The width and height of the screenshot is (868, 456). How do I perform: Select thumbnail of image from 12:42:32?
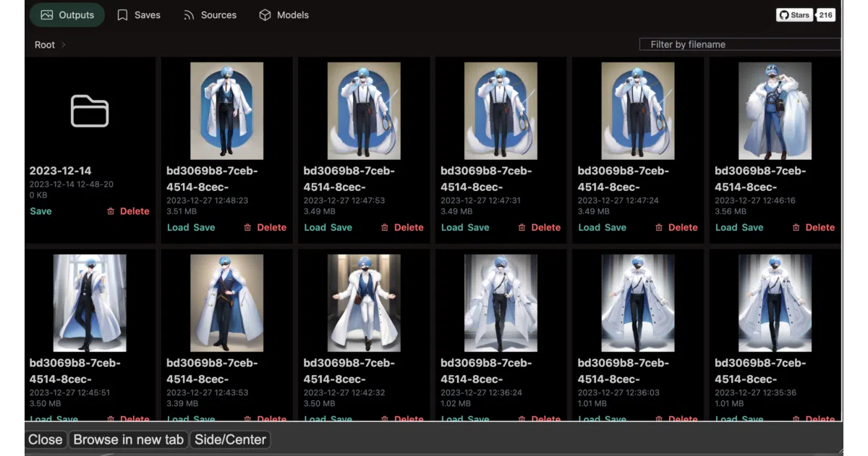click(x=364, y=303)
